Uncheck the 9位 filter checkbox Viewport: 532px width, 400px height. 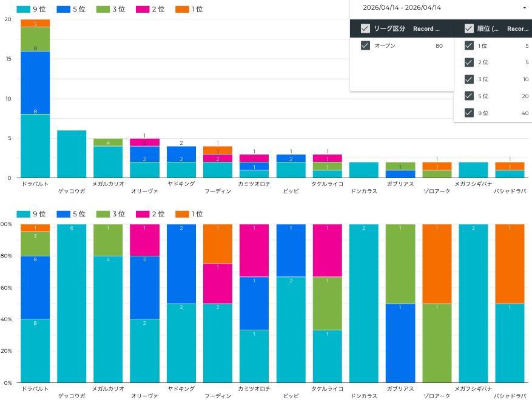click(x=468, y=112)
